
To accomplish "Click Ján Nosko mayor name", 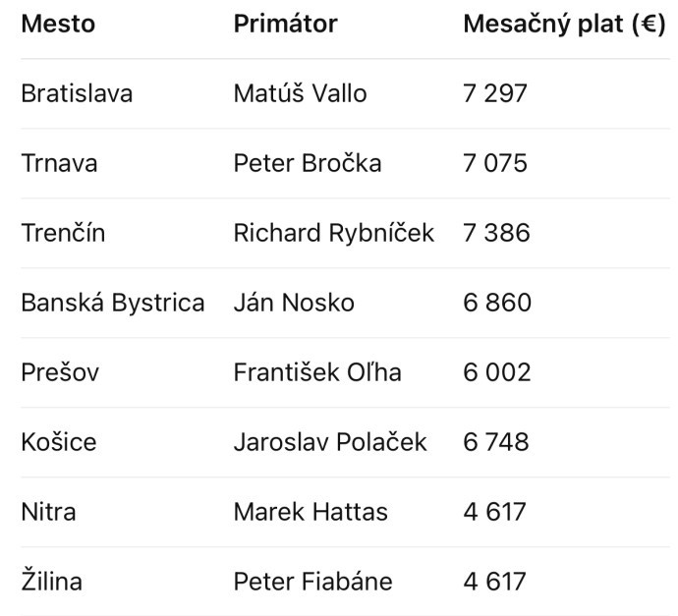I will click(x=294, y=303).
